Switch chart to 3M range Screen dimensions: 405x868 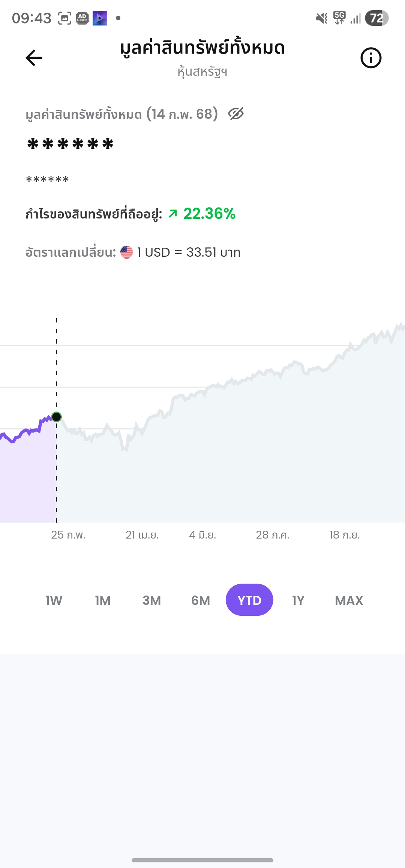(151, 600)
